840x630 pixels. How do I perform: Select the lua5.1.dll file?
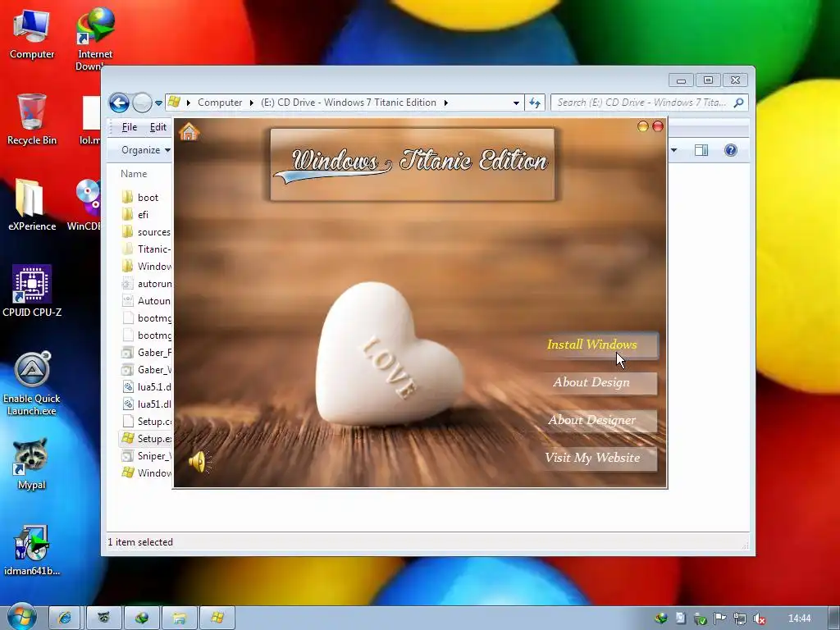(145, 387)
